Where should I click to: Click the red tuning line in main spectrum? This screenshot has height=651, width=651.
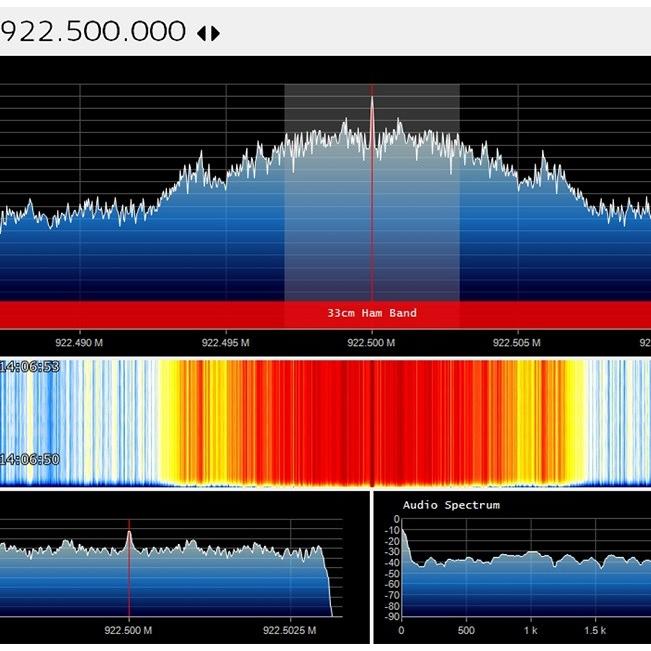click(x=372, y=200)
